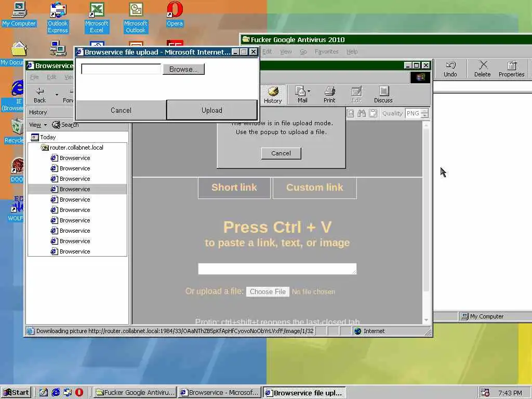
Task: Click the binoculars find icon near Quality
Action: point(362,113)
